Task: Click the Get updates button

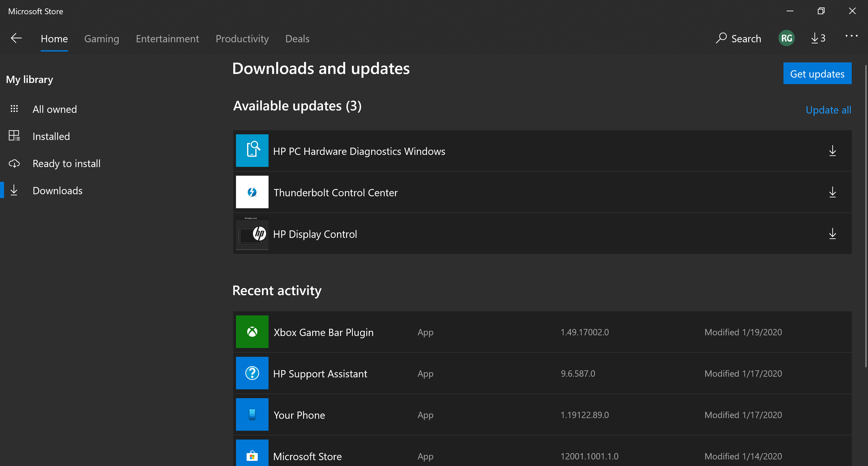Action: (x=817, y=73)
